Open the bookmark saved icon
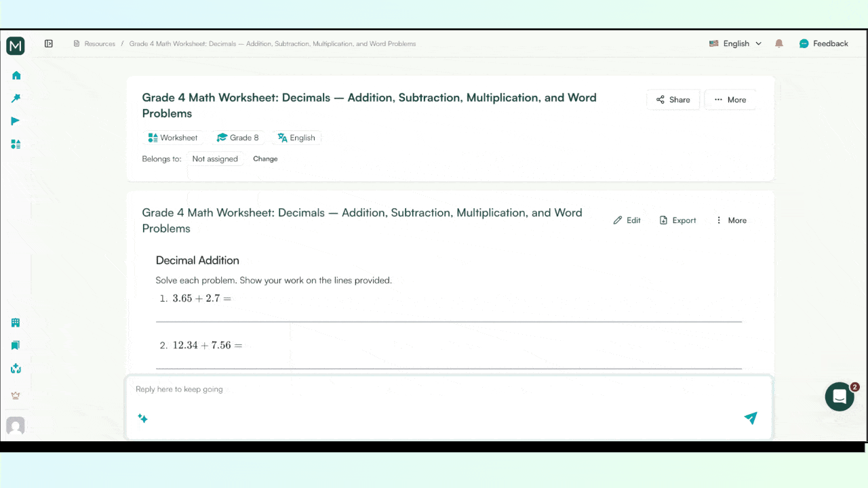This screenshot has height=488, width=868. (16, 346)
